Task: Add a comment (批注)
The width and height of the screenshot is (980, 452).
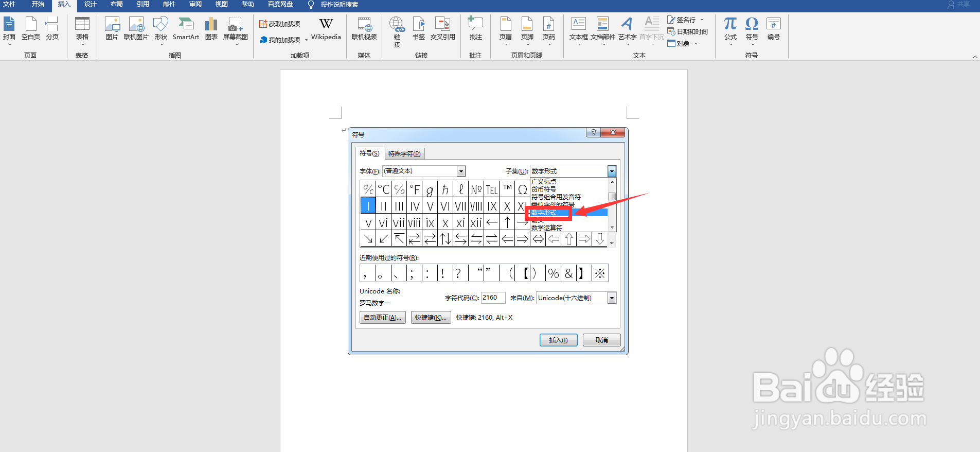Action: 475,29
